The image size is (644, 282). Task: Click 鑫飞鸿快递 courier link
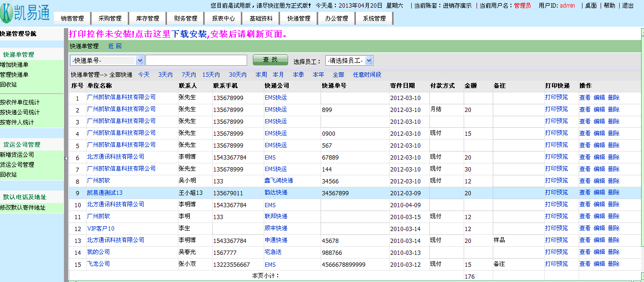[279, 181]
